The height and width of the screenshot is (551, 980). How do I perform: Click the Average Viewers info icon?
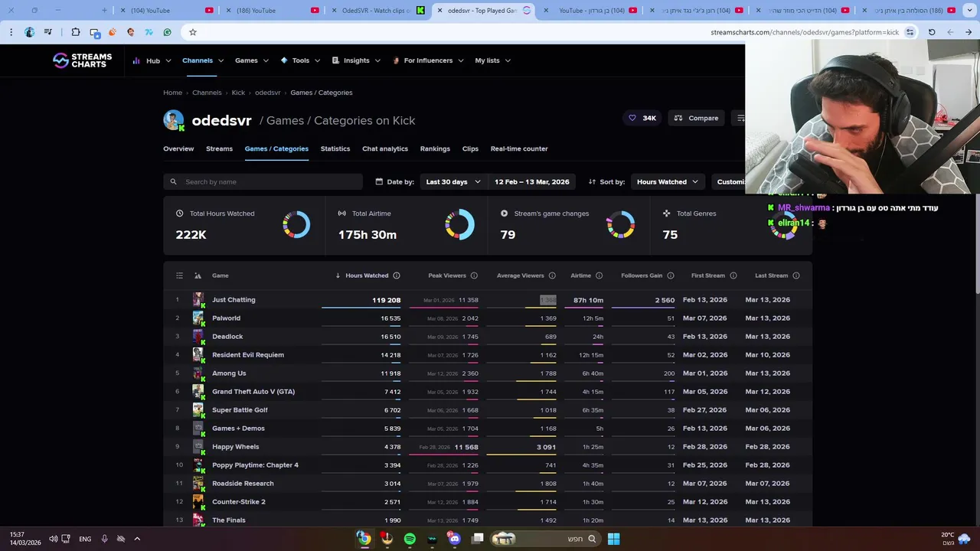pos(551,275)
